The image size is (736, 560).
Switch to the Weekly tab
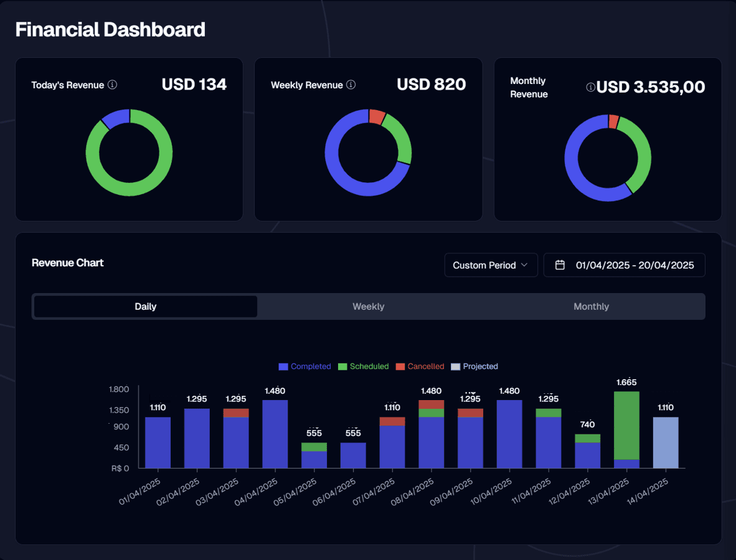tap(368, 306)
